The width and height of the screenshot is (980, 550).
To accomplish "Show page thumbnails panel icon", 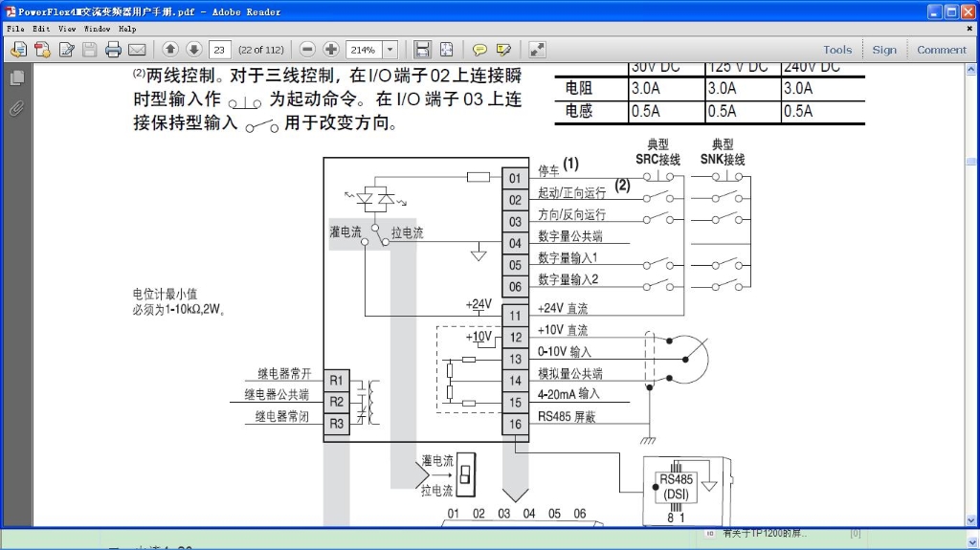I will [x=17, y=77].
